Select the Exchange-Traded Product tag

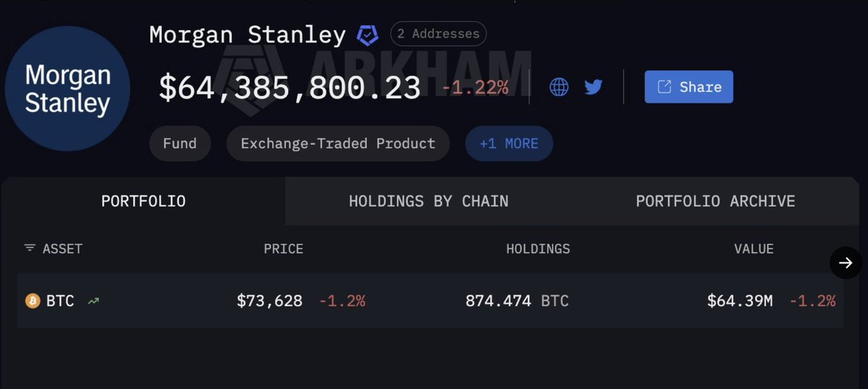click(x=338, y=143)
